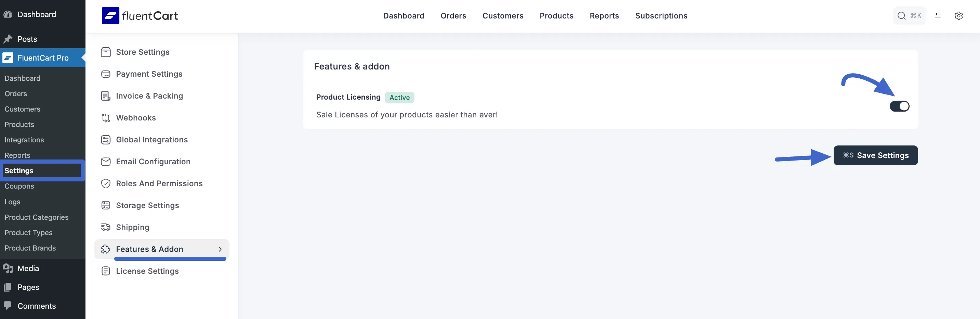This screenshot has width=980, height=319.
Task: Select the Roles And Permissions checkmark icon
Action: point(106,183)
